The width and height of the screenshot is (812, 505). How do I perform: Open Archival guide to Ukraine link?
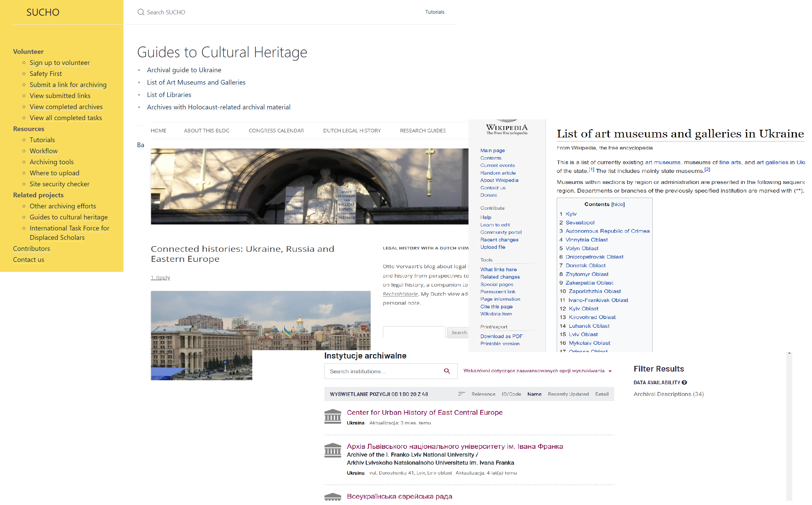(x=184, y=70)
